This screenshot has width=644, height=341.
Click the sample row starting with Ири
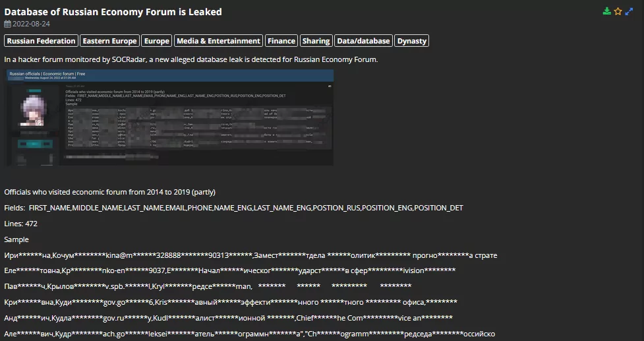pyautogui.click(x=250, y=255)
